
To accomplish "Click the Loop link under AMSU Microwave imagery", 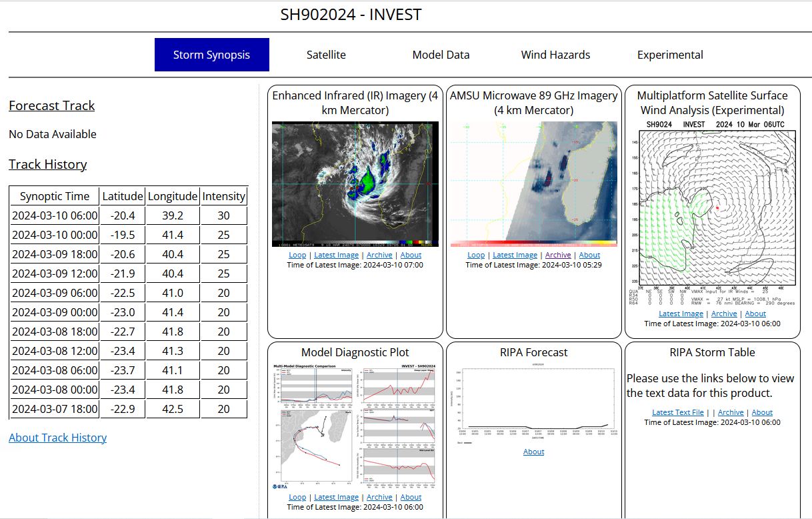I will pos(476,255).
